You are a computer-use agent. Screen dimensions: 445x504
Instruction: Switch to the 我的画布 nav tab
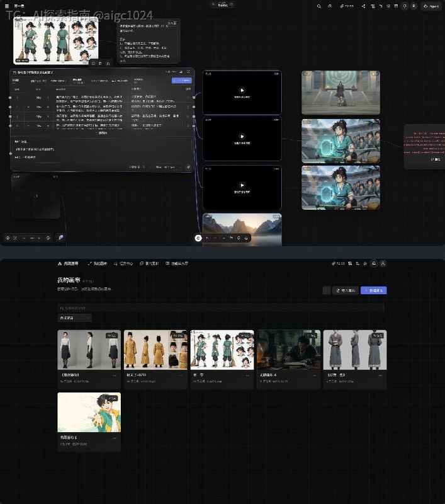[98, 263]
